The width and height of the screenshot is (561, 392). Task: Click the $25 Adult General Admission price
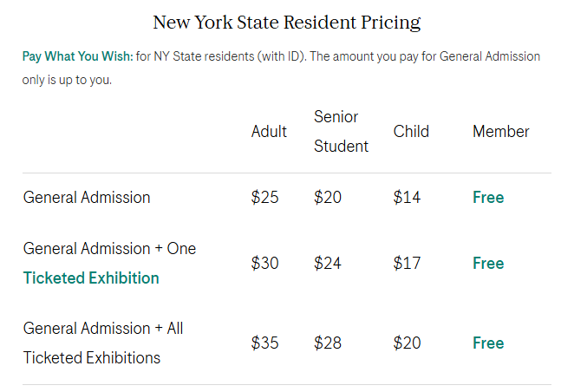tap(264, 198)
